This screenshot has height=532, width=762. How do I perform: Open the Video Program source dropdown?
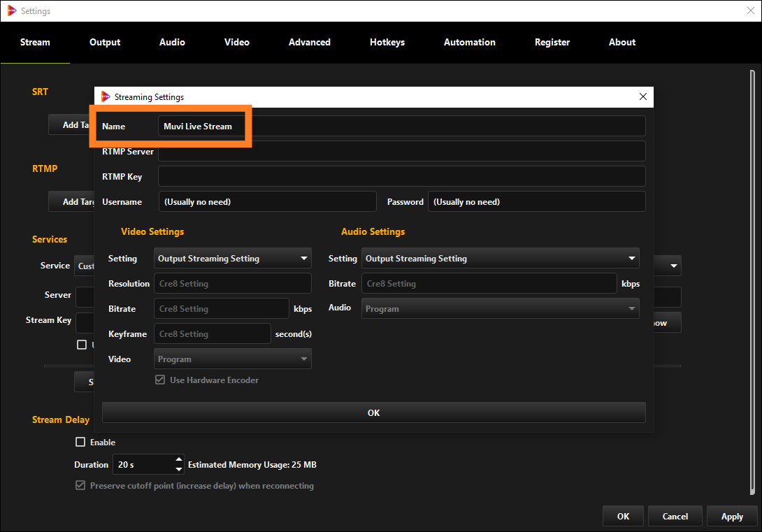[232, 359]
